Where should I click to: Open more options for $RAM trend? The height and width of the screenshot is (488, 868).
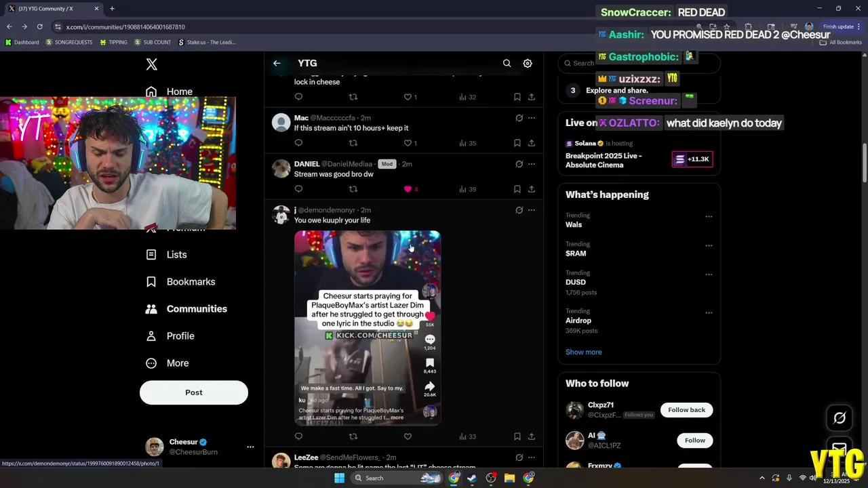pos(709,245)
